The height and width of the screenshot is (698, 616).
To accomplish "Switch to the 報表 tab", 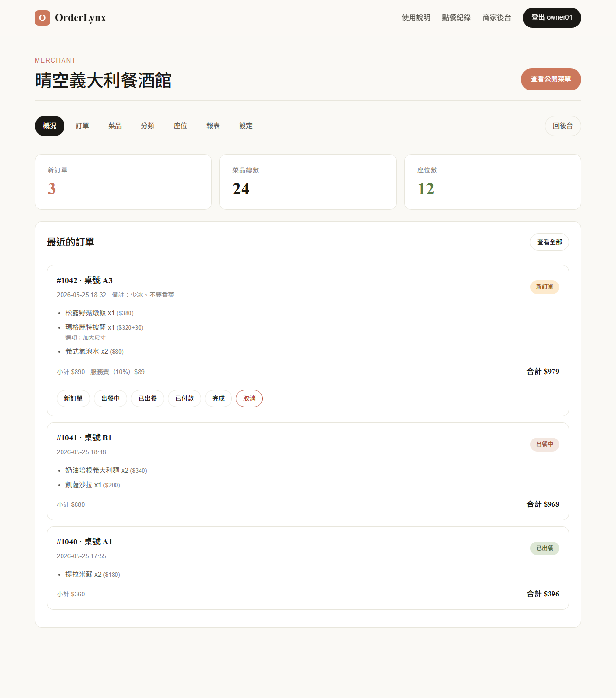I will click(x=213, y=126).
